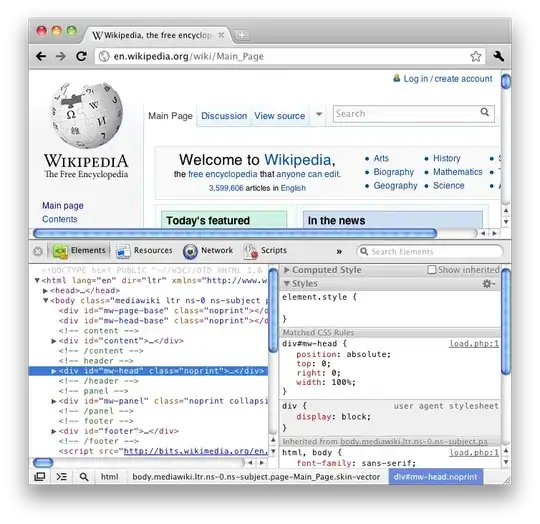Open the page actions dropdown arrow

click(319, 114)
